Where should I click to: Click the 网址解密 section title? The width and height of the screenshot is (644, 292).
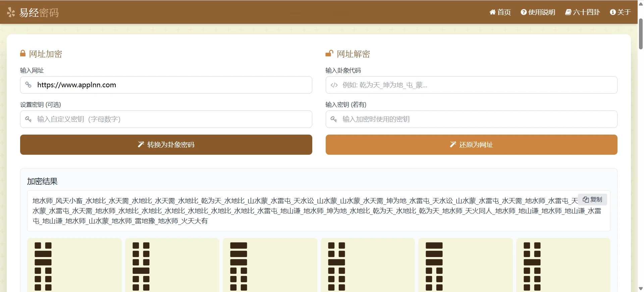click(353, 54)
